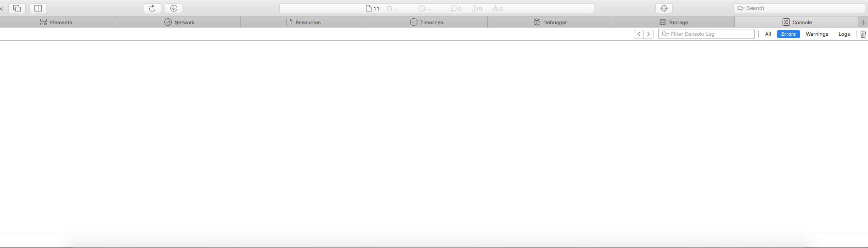Close the Web Inspector panel

click(x=1, y=8)
